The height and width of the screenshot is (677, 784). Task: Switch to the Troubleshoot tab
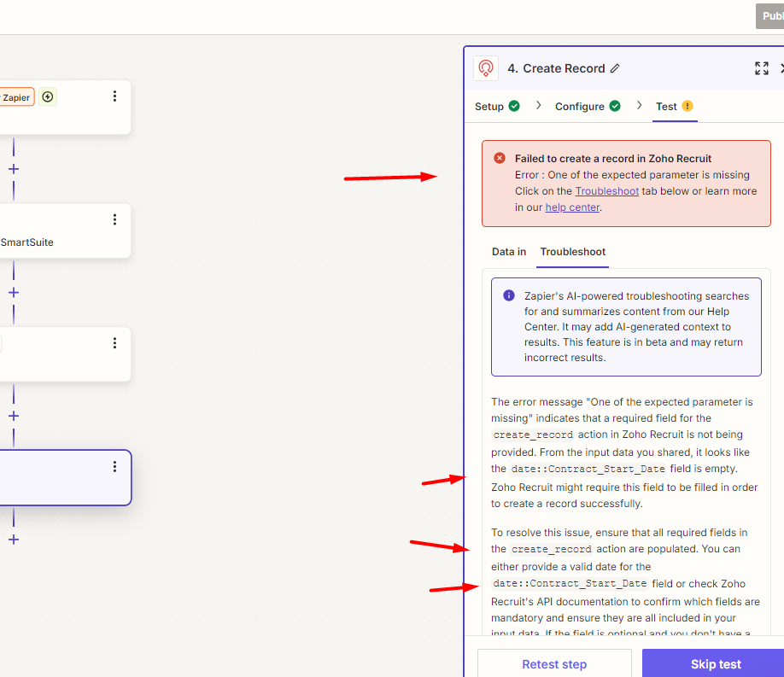tap(572, 252)
